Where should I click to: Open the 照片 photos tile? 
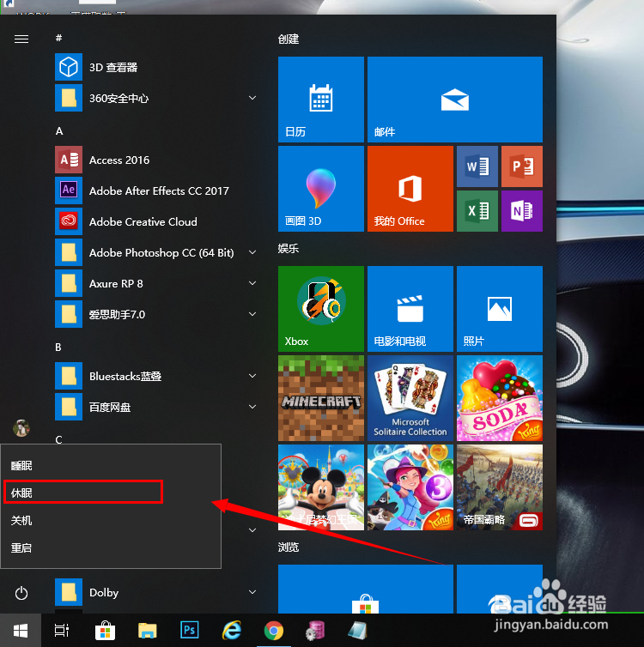coord(500,309)
